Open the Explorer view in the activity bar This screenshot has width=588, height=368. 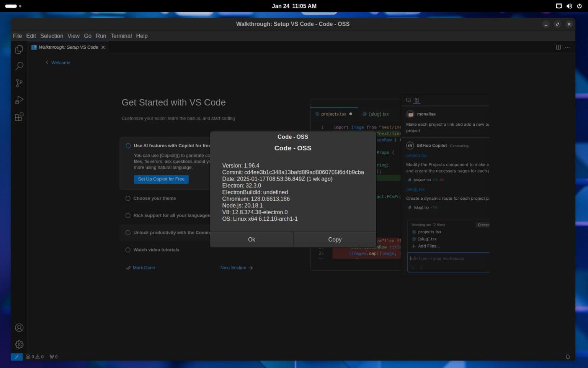(x=19, y=49)
